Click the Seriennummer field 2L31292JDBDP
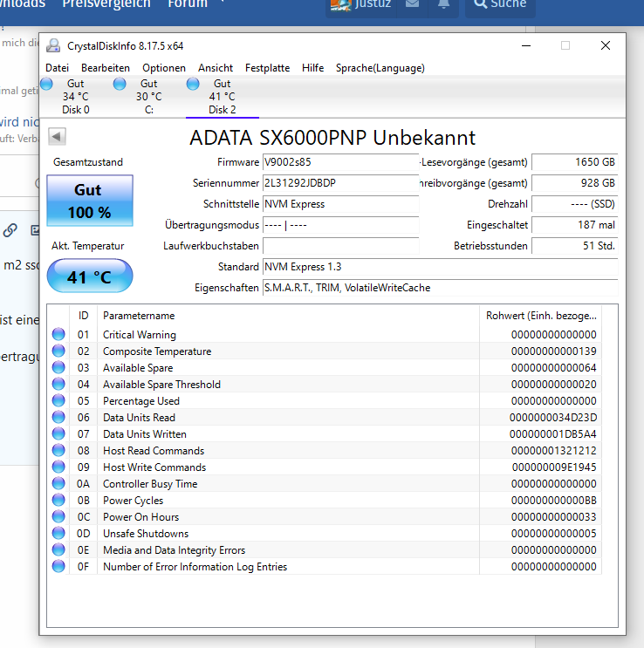 [341, 183]
